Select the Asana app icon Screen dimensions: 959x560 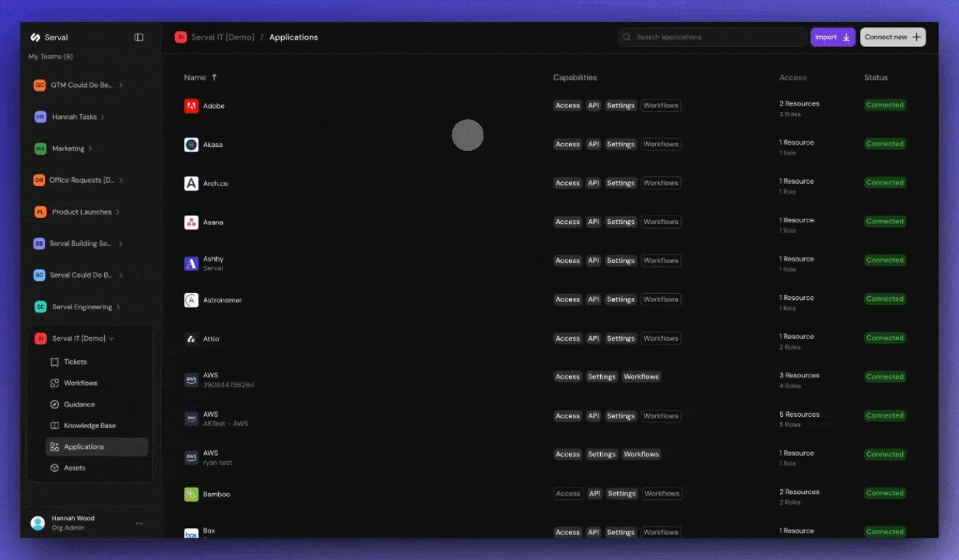(191, 222)
